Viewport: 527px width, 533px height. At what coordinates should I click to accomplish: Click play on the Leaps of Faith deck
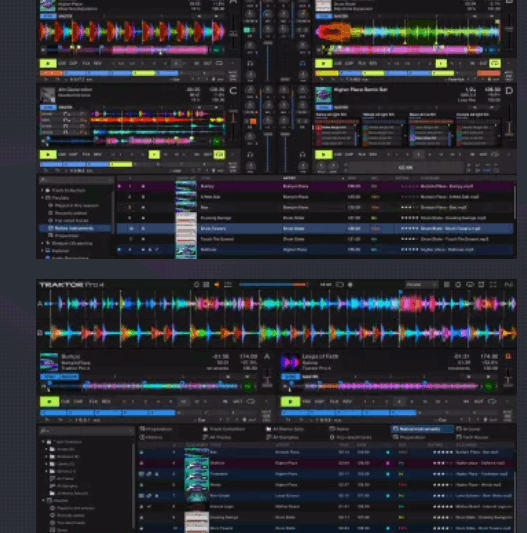tap(290, 401)
